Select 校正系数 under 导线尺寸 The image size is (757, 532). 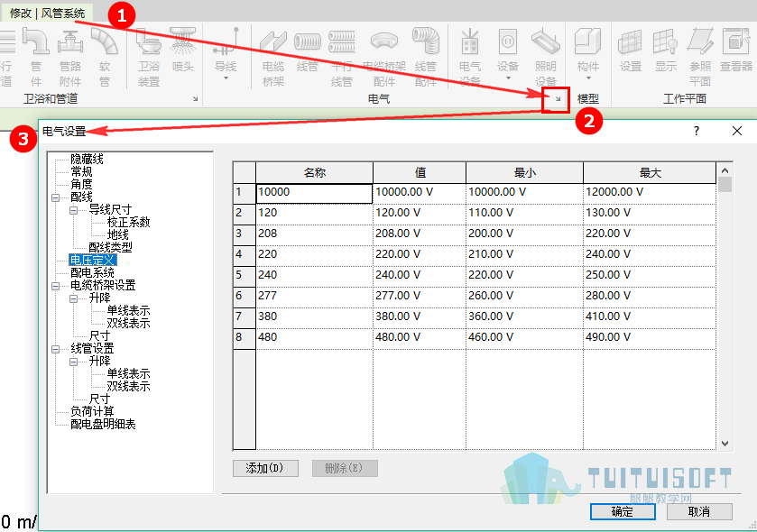(x=128, y=223)
